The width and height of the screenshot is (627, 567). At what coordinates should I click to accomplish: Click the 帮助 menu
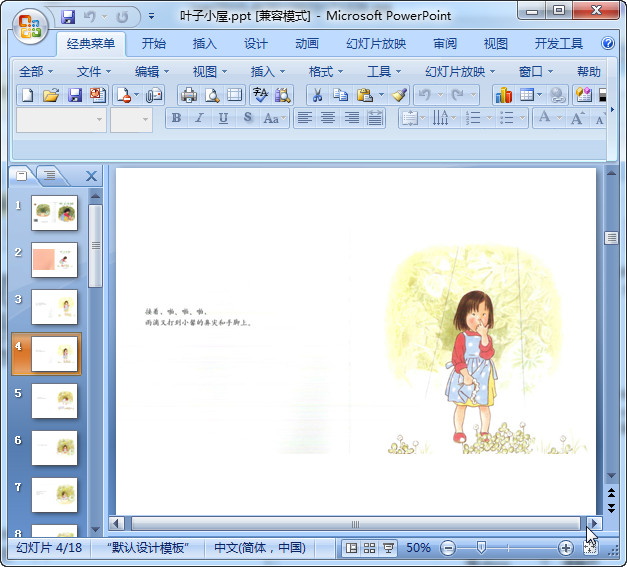point(589,72)
